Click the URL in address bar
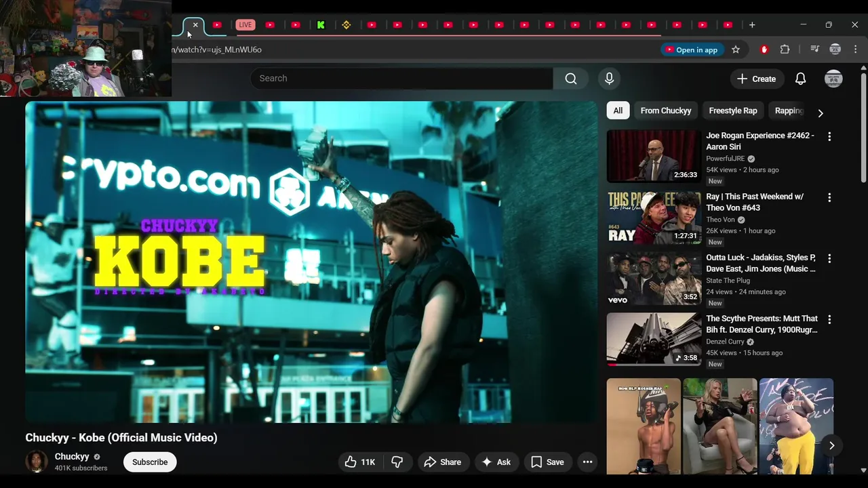This screenshot has width=868, height=488. (x=217, y=49)
